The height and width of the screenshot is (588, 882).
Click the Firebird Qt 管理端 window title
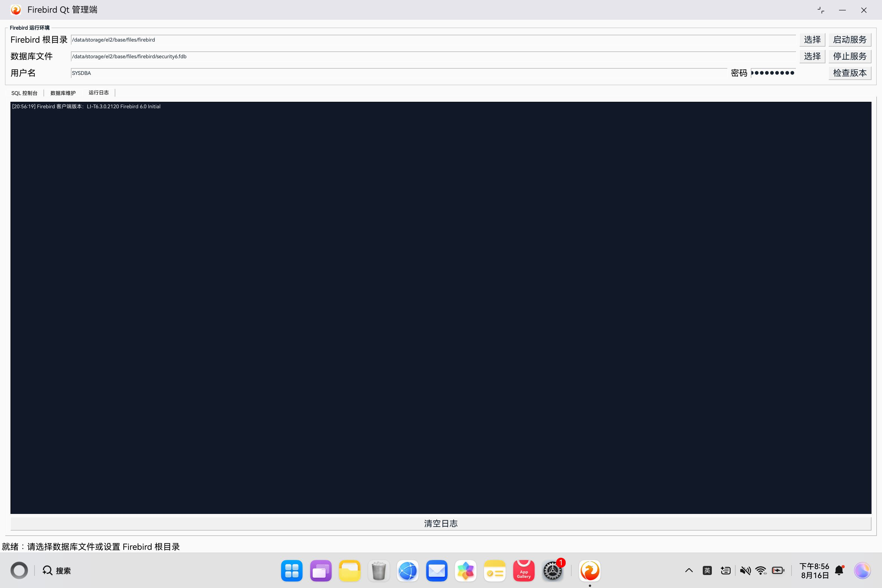62,10
